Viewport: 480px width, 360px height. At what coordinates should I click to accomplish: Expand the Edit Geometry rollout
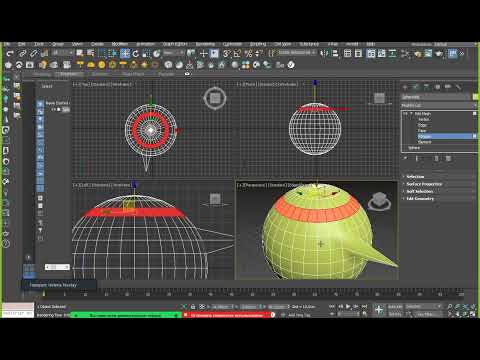(x=420, y=199)
